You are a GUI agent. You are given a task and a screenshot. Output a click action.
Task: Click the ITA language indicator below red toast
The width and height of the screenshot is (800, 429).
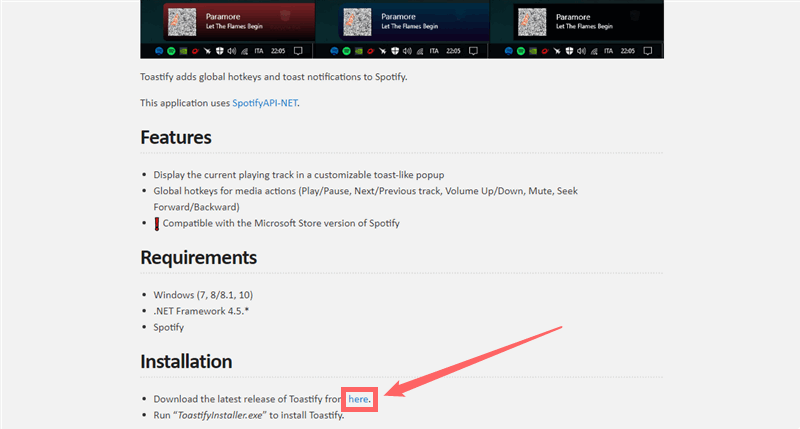click(259, 51)
